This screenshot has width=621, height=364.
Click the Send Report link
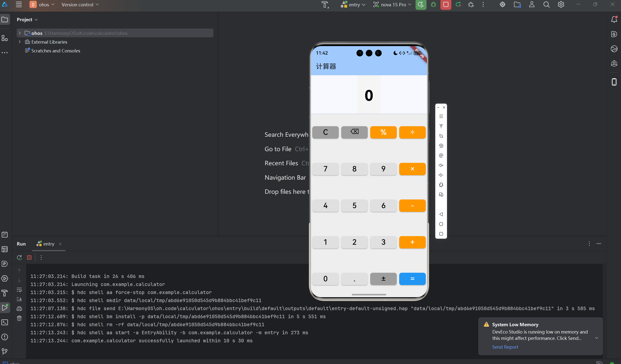(505, 347)
